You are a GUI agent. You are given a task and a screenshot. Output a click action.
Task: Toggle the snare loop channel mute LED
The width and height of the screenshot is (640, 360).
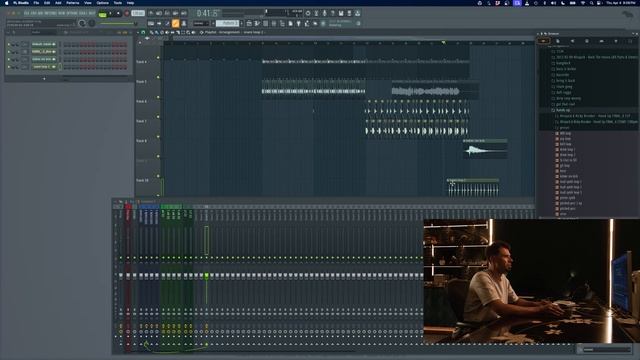[x=9, y=67]
